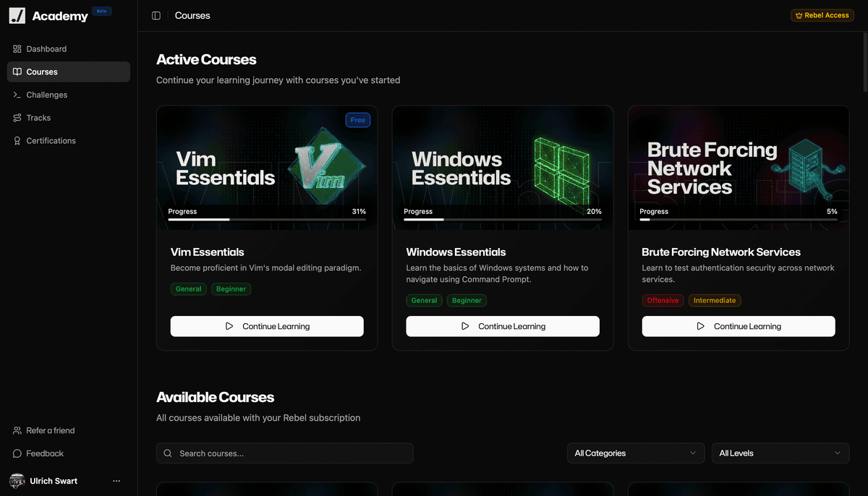Viewport: 868px width, 496px height.
Task: Open user menu three-dots icon
Action: pyautogui.click(x=116, y=481)
